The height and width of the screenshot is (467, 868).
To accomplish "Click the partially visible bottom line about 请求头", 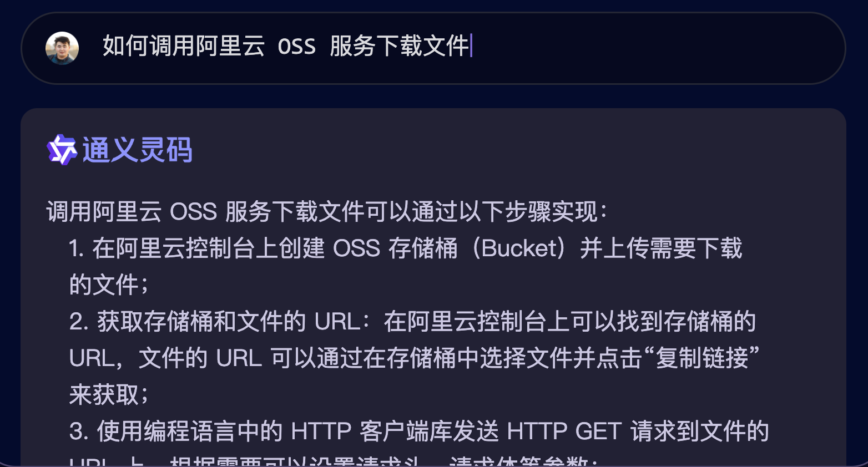I will point(333,461).
